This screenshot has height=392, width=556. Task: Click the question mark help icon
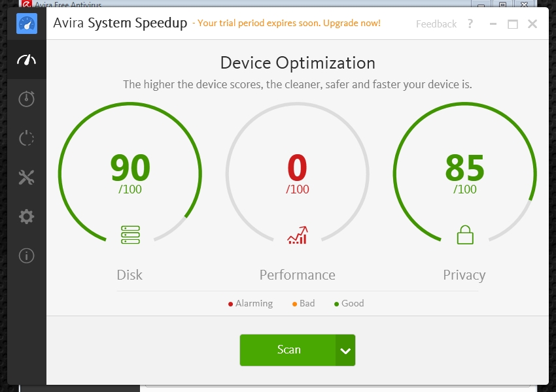(x=470, y=24)
